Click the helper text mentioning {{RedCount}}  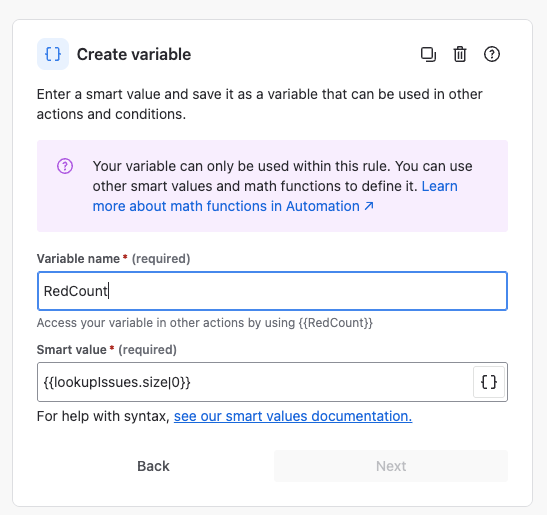click(205, 323)
